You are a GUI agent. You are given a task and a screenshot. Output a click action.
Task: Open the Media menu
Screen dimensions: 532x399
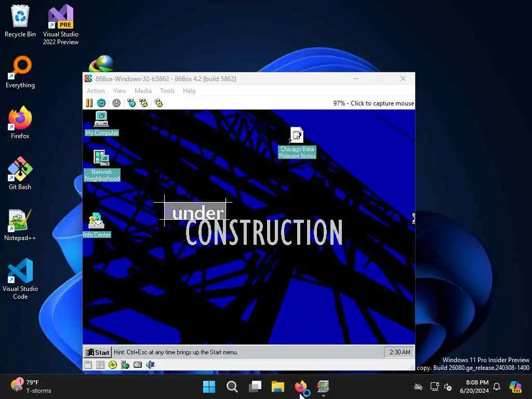click(143, 91)
